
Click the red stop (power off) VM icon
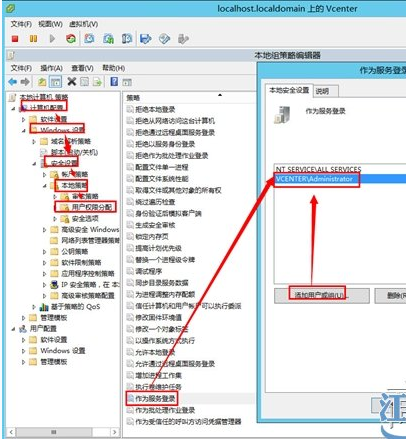(15, 39)
